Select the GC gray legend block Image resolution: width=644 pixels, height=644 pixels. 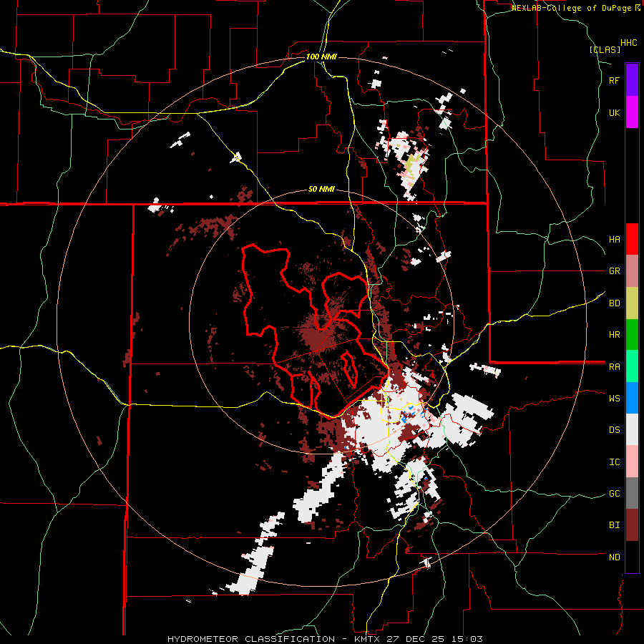click(632, 493)
